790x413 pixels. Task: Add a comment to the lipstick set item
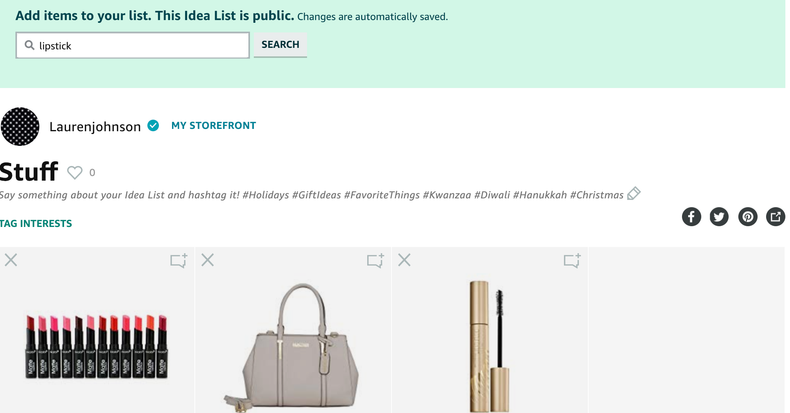[x=178, y=261]
